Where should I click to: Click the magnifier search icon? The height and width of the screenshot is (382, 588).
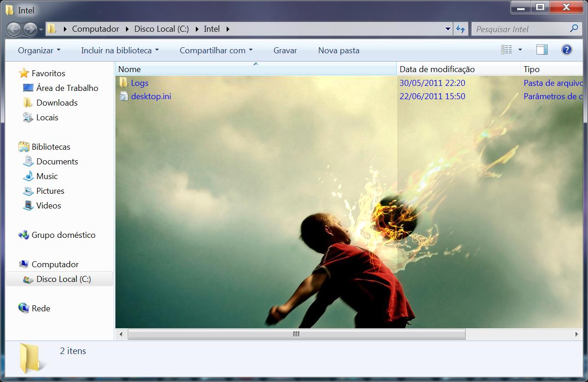tap(574, 28)
